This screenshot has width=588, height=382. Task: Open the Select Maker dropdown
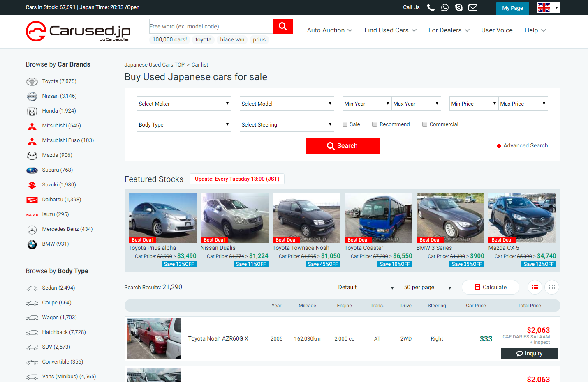click(184, 104)
